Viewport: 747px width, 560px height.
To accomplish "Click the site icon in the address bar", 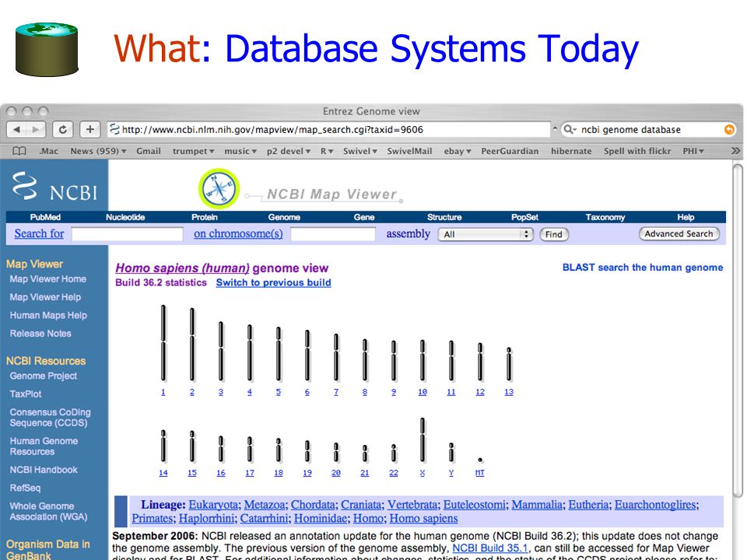I will pos(114,129).
